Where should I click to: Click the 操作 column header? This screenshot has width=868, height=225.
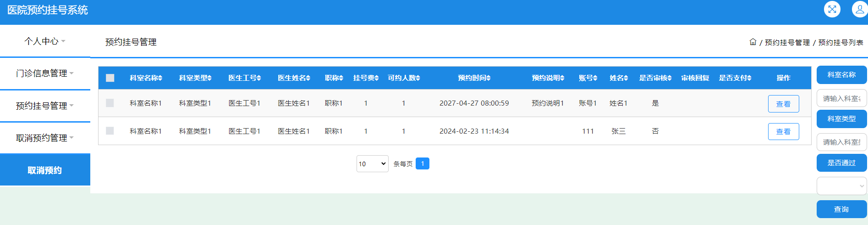tap(783, 78)
